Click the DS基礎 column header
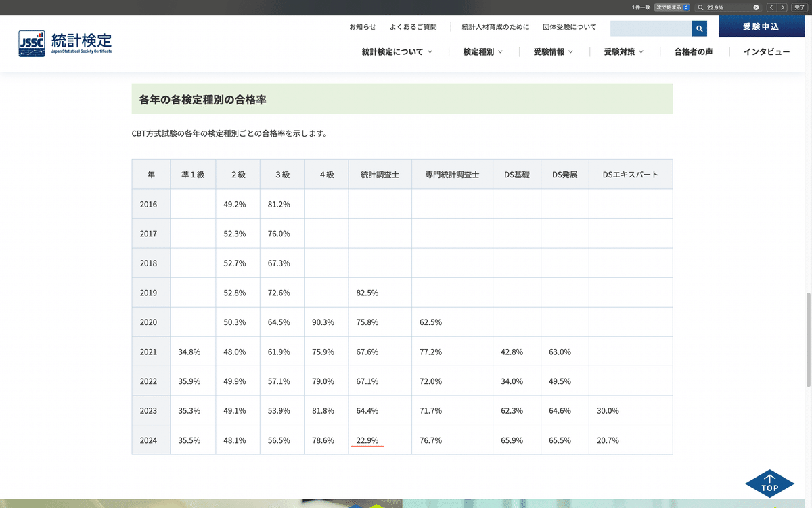812x508 pixels. click(x=517, y=174)
